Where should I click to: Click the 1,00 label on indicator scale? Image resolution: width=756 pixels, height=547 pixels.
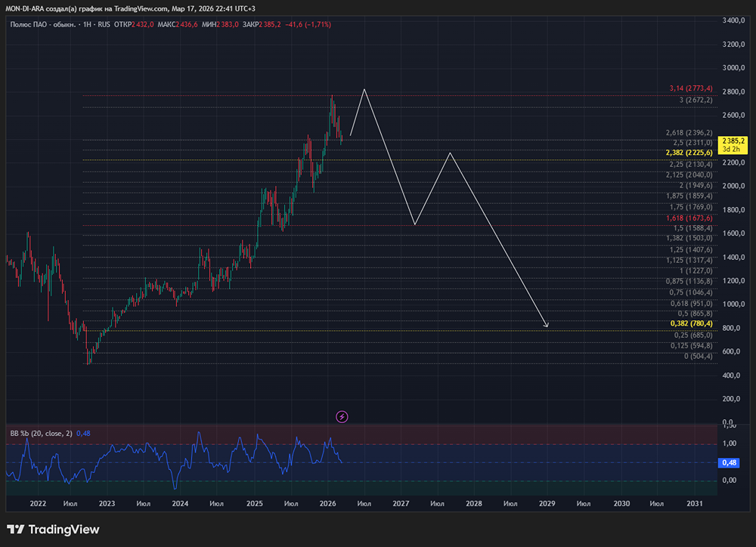730,443
